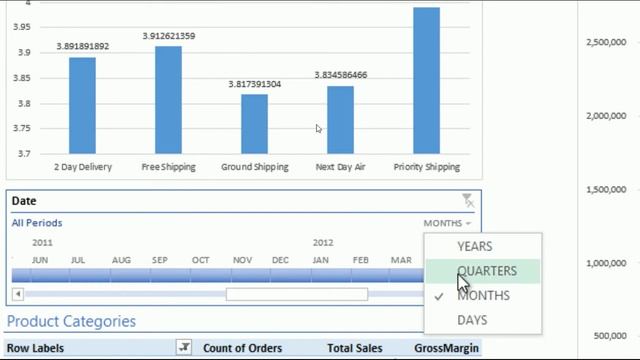Click the Date timeline title
The height and width of the screenshot is (360, 640).
click(x=24, y=201)
